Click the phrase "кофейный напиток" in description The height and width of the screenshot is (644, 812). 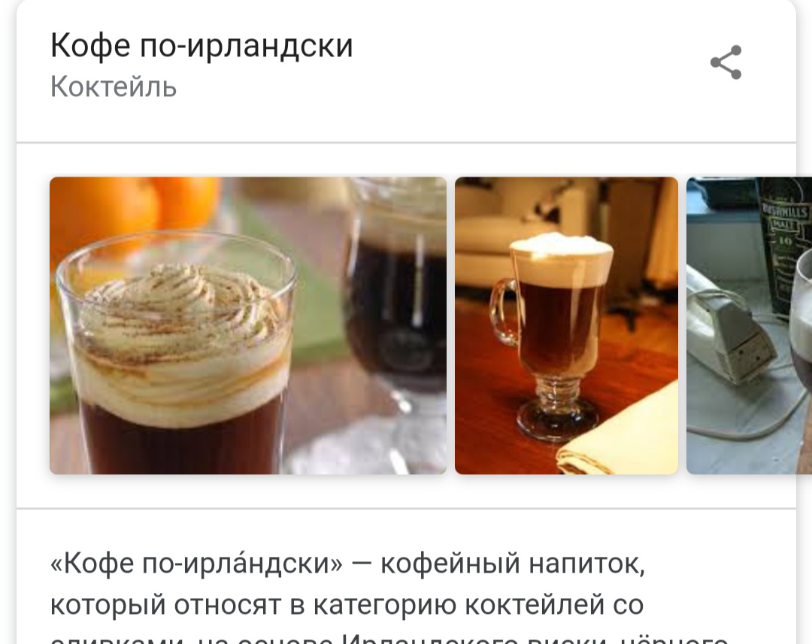513,564
